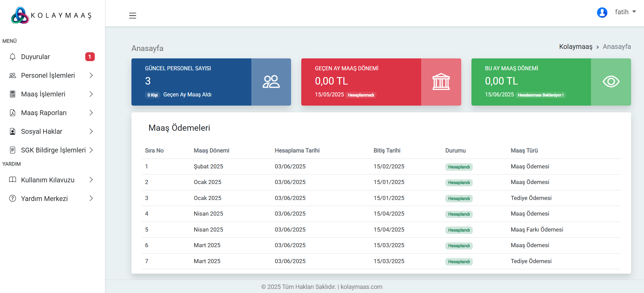Click the Kullanım Kılavuzu book icon
The height and width of the screenshot is (293, 644).
[13, 180]
